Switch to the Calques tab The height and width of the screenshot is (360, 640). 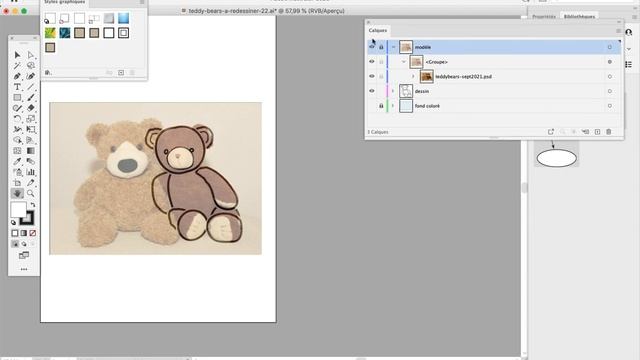[x=378, y=30]
